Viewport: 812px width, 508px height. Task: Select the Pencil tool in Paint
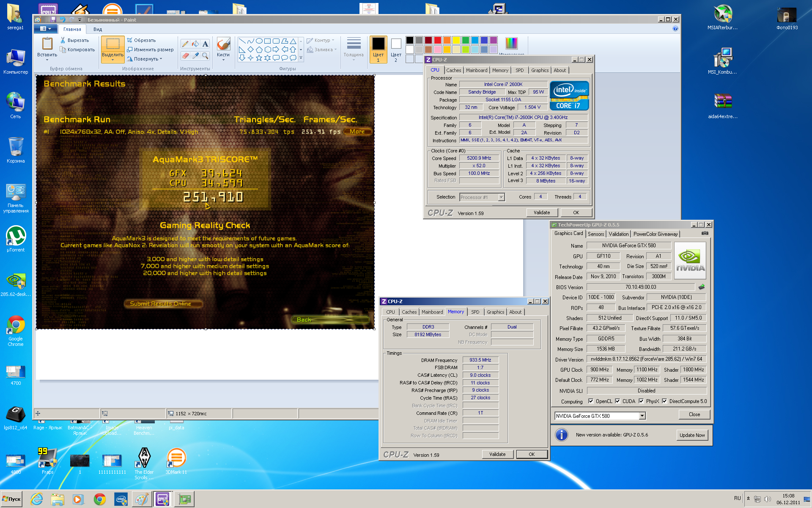click(185, 44)
